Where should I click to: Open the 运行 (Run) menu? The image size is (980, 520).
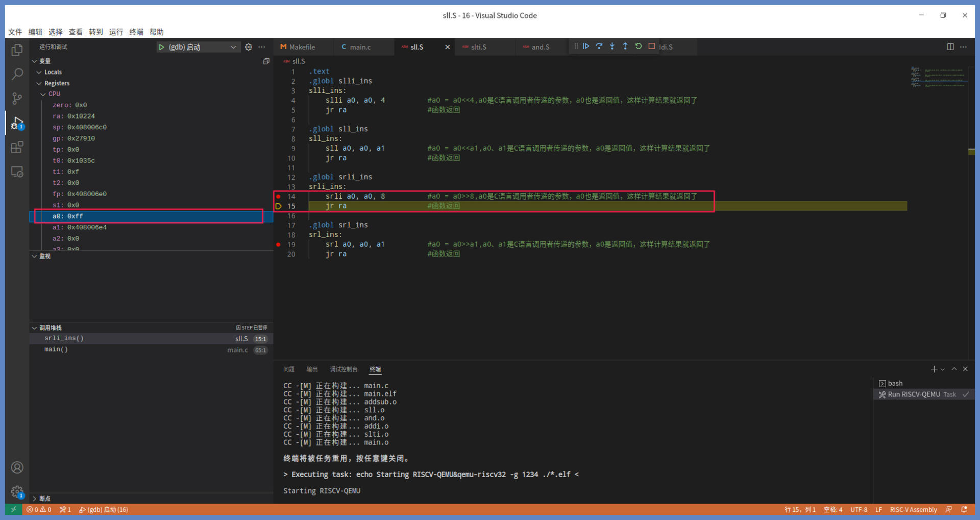coord(116,32)
